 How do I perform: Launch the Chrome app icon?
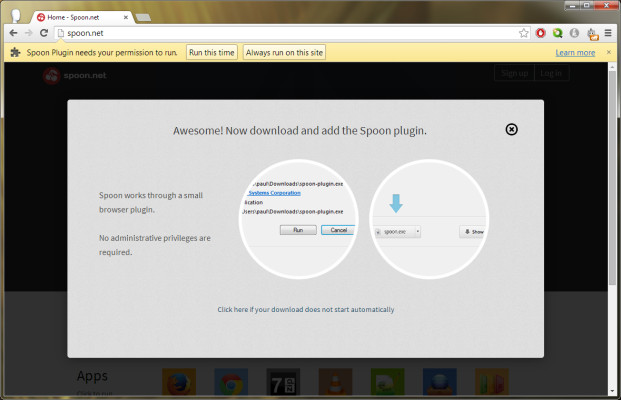tap(231, 382)
